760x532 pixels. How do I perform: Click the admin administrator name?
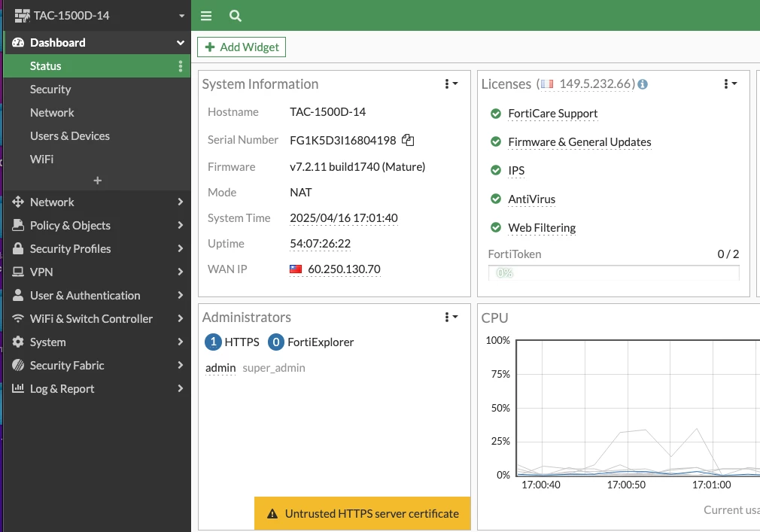220,368
